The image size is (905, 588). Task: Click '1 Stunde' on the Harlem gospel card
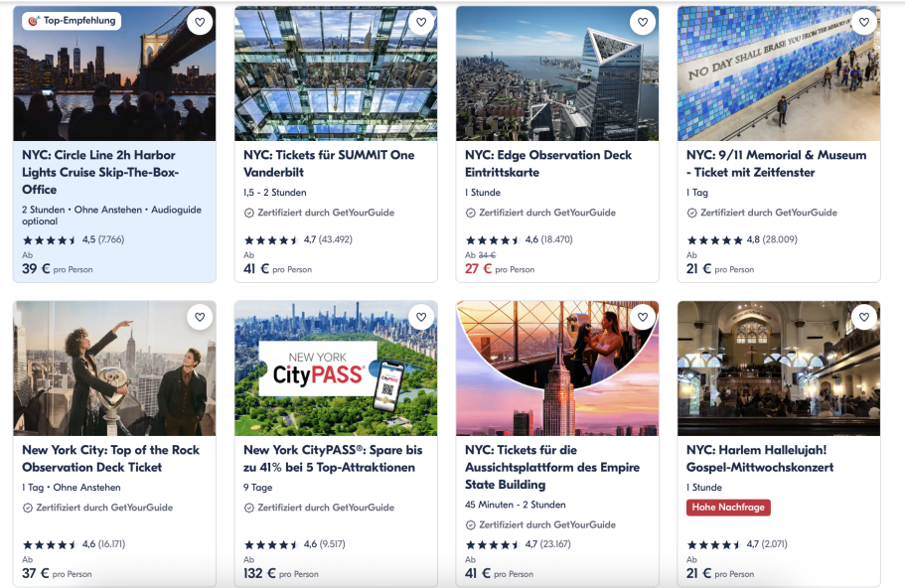(x=704, y=488)
